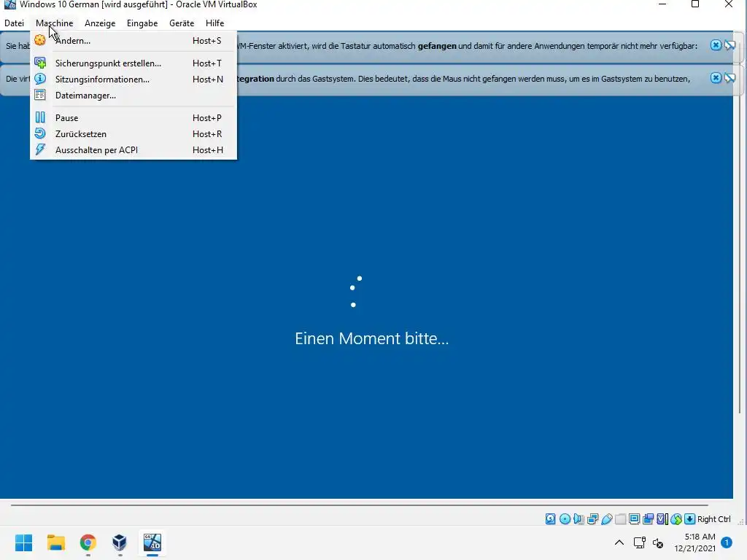The width and height of the screenshot is (747, 560).
Task: Select Pause in the Maschine menu
Action: (x=133, y=117)
